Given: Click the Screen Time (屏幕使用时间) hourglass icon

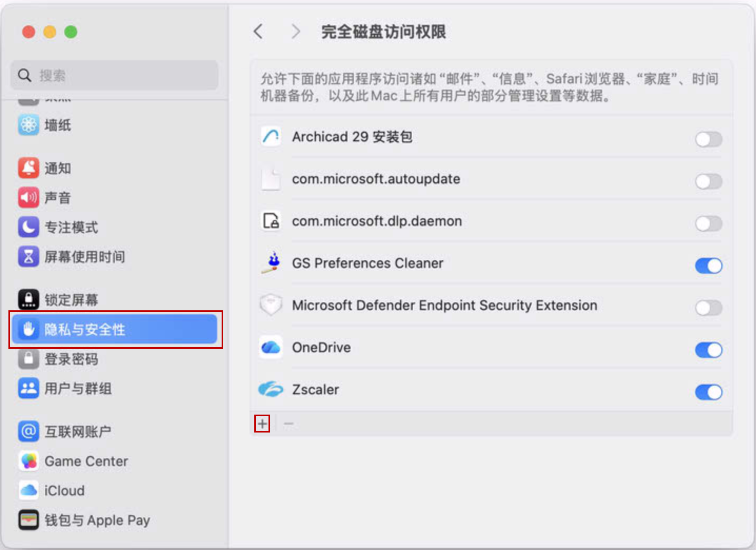Looking at the screenshot, I should click(28, 257).
